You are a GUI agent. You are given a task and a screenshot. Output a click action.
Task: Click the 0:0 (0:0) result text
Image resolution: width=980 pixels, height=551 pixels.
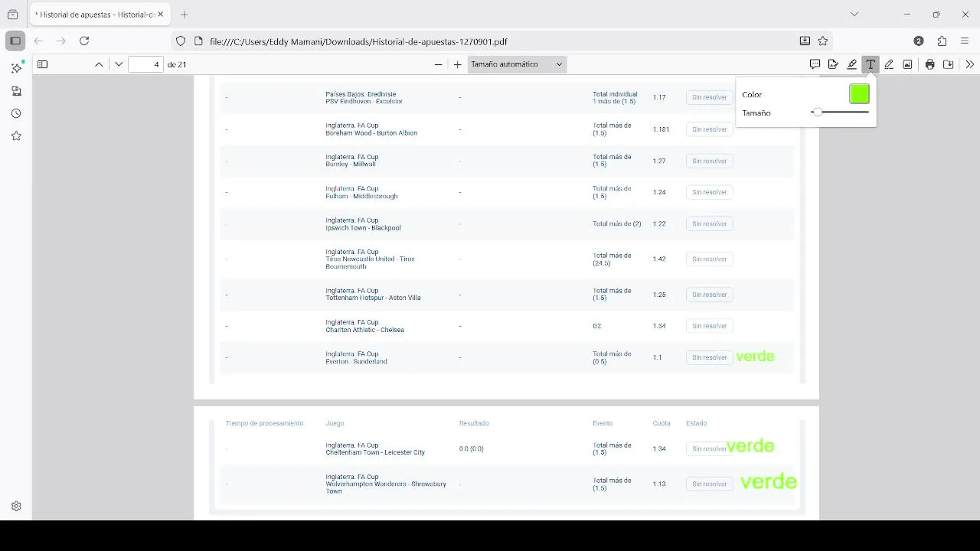471,448
